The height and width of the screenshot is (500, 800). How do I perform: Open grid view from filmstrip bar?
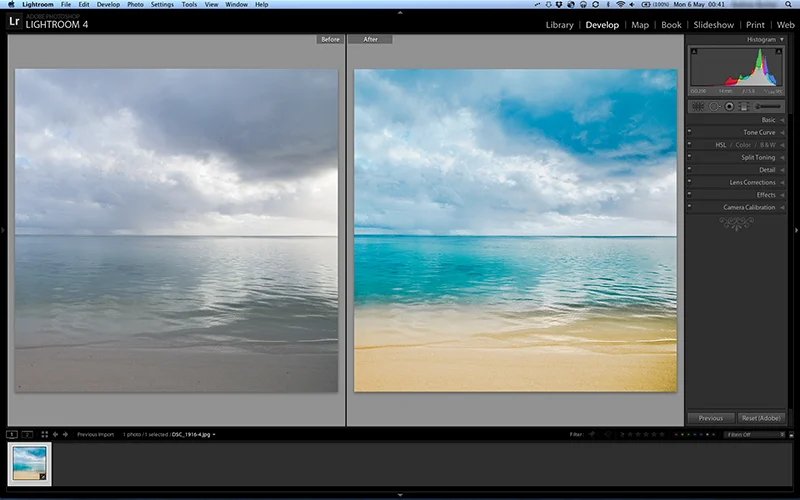coord(44,434)
